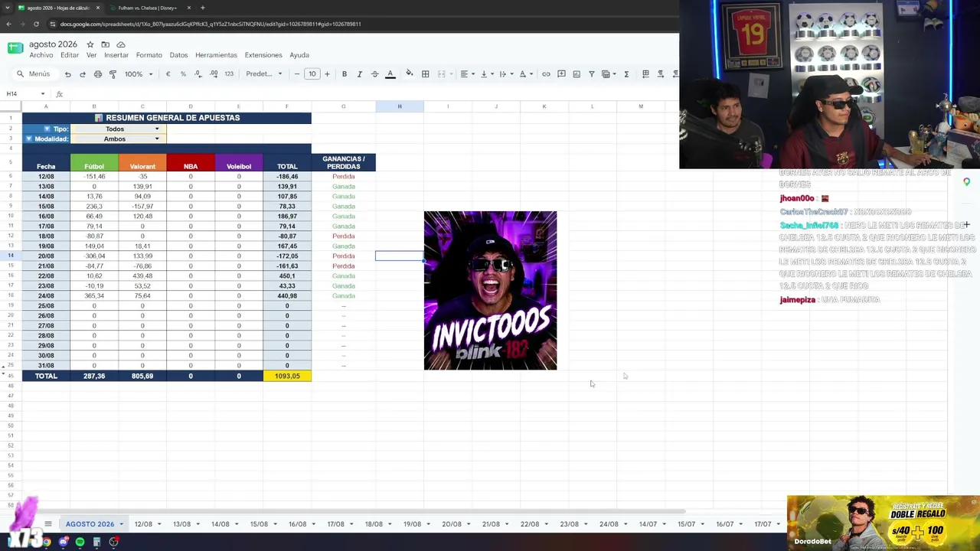Image resolution: width=980 pixels, height=551 pixels.
Task: Apply percent number format
Action: 183,74
